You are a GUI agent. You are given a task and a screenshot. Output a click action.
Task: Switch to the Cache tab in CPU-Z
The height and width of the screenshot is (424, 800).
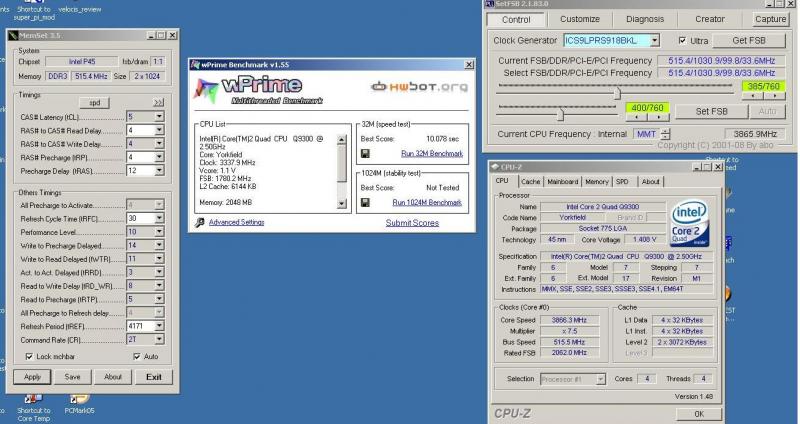coord(531,182)
